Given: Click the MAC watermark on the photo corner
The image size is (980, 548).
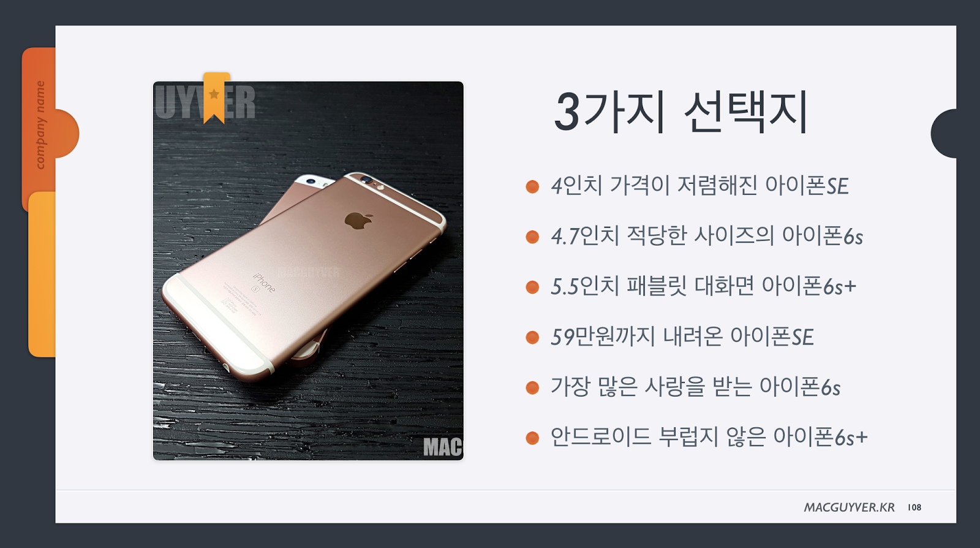Looking at the screenshot, I should pos(443,447).
